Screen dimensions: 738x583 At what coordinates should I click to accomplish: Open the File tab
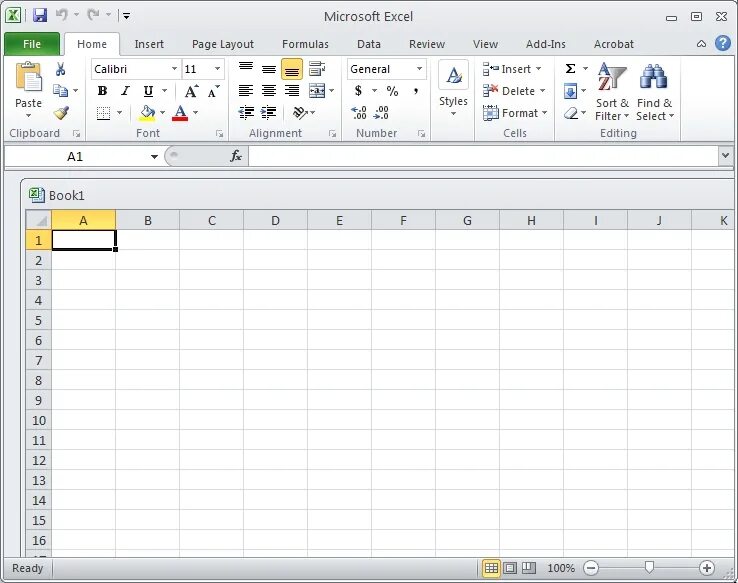[x=32, y=44]
